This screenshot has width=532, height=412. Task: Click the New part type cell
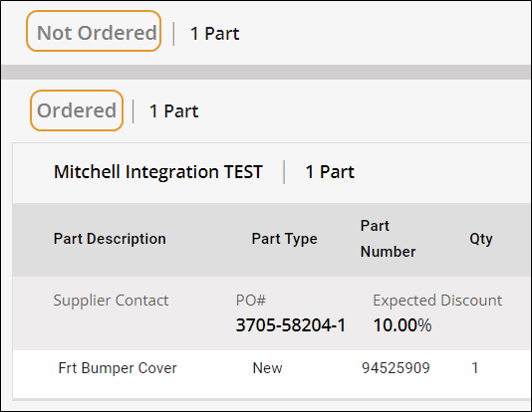(267, 368)
